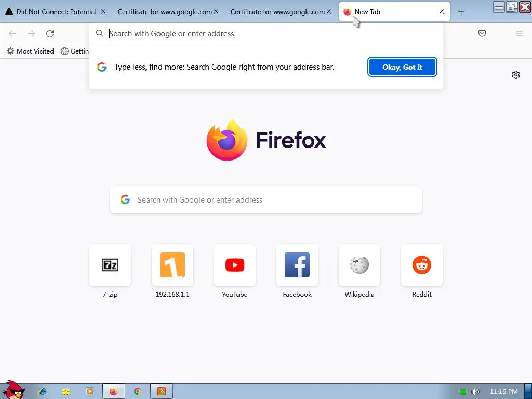The height and width of the screenshot is (399, 532).
Task: Open the file explorer folder on taskbar
Action: pos(66,392)
